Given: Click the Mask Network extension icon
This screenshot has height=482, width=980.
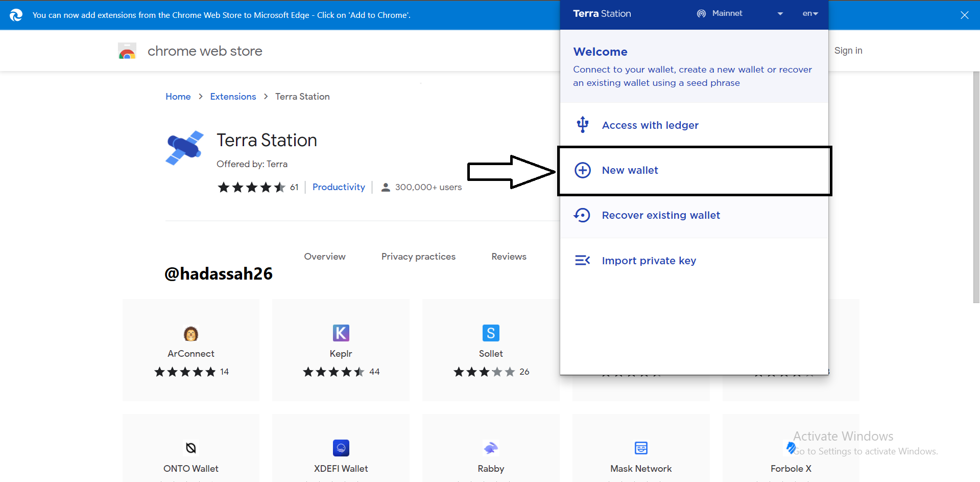Looking at the screenshot, I should (641, 448).
